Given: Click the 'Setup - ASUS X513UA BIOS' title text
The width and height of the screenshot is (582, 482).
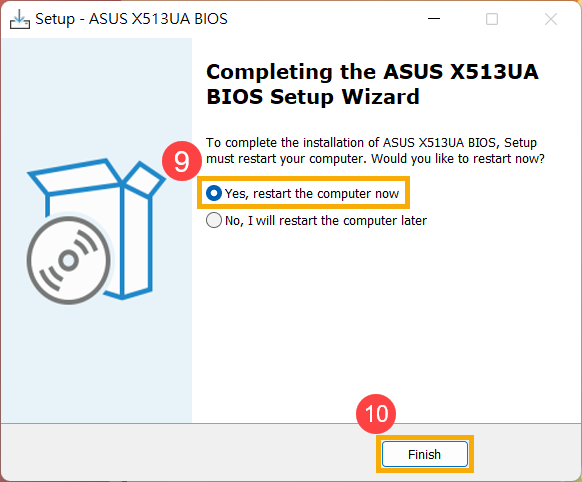Looking at the screenshot, I should 131,19.
